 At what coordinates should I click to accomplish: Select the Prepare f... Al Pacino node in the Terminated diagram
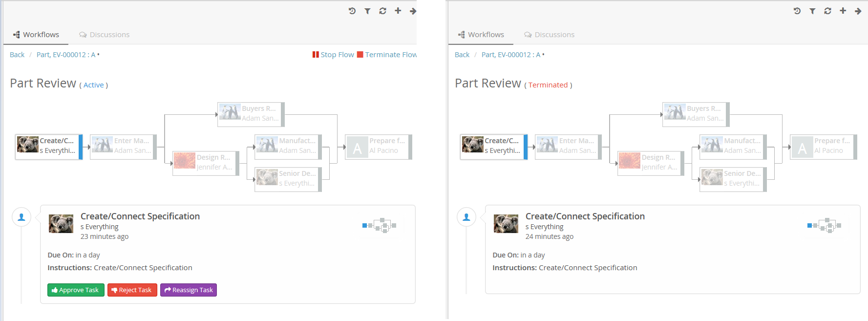824,146
